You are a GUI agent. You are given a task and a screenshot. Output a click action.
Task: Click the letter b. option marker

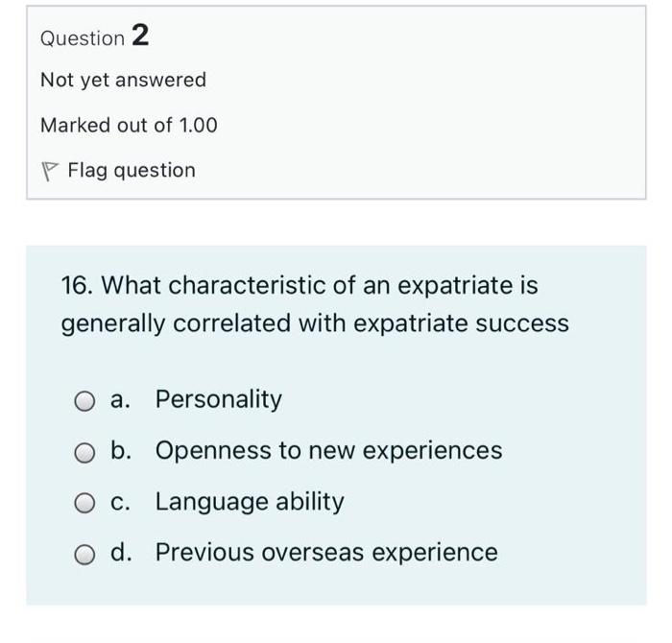pos(122,450)
